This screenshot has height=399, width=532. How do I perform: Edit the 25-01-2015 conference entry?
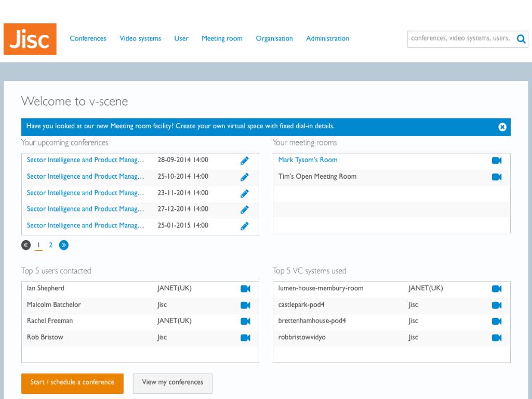point(245,226)
